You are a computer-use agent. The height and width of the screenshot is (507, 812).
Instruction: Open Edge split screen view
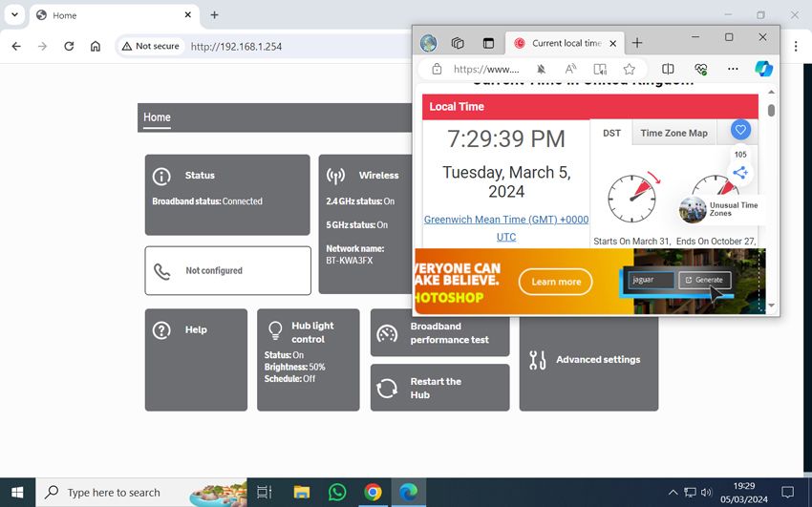click(x=668, y=69)
